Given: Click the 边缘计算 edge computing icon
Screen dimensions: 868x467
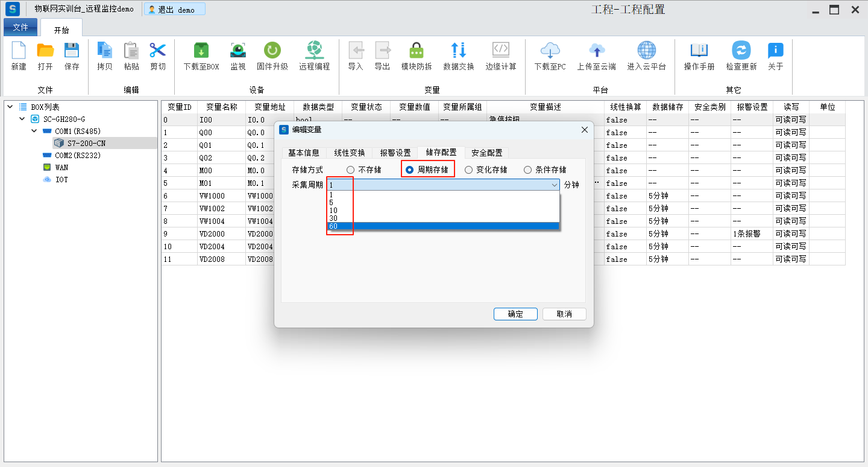Looking at the screenshot, I should (x=501, y=51).
